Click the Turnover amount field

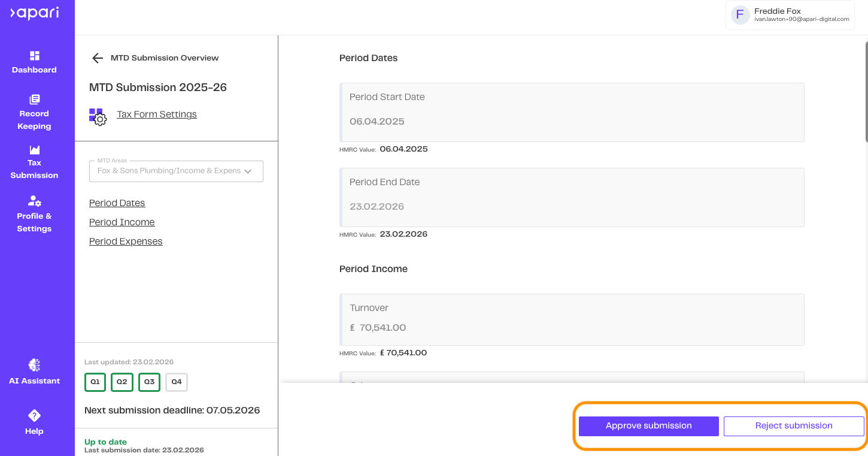tap(572, 327)
